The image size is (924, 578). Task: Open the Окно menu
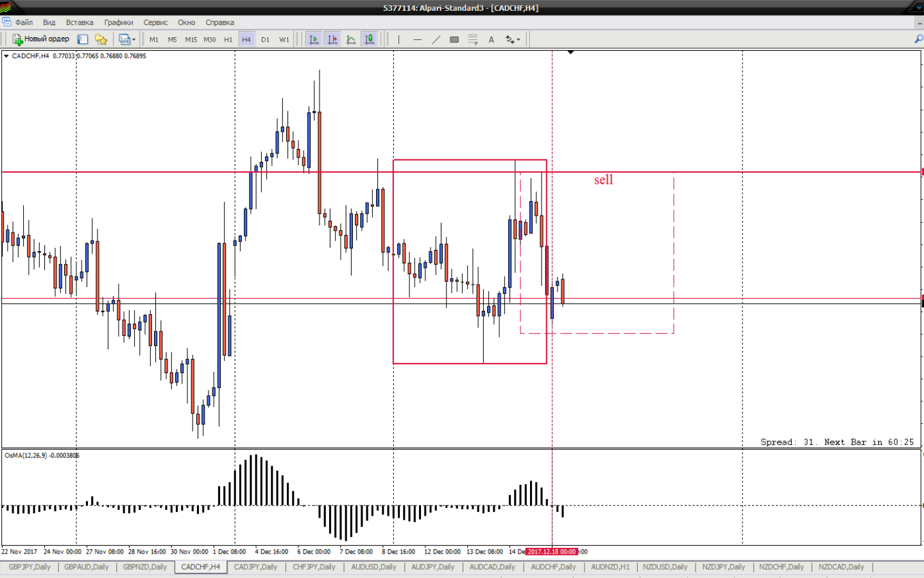click(x=187, y=22)
